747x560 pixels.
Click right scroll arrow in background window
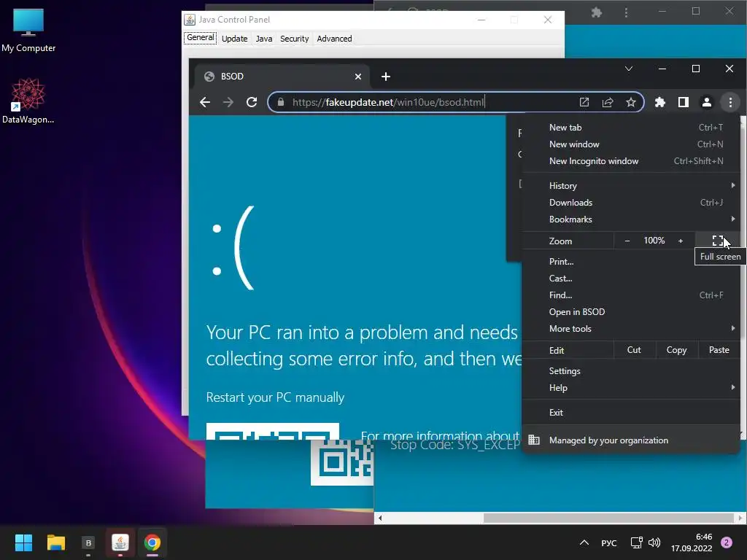click(740, 518)
